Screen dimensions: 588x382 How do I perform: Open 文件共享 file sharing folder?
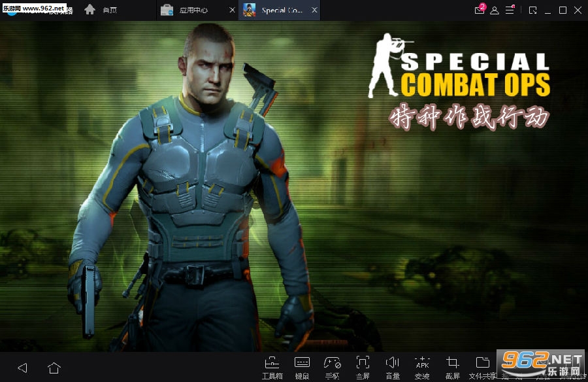tap(483, 368)
